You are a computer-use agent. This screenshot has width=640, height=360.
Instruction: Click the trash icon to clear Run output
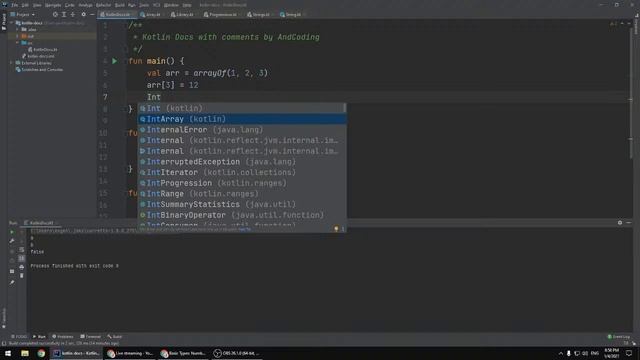22,276
